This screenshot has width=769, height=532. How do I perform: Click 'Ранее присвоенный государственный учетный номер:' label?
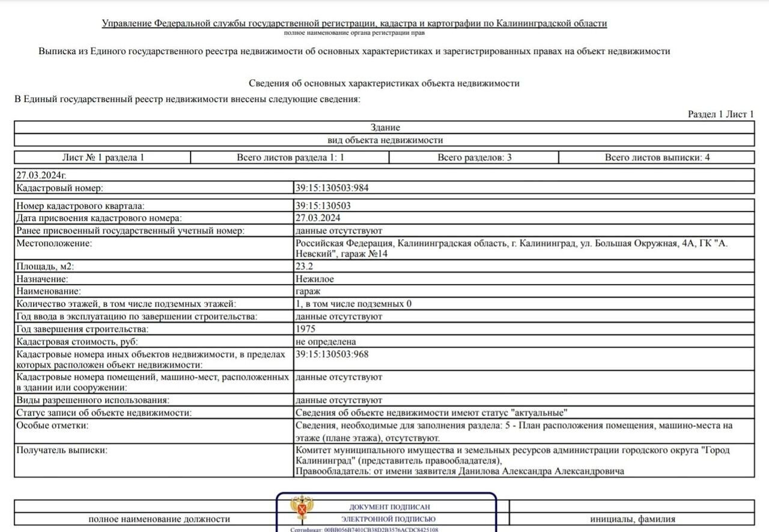pos(130,231)
